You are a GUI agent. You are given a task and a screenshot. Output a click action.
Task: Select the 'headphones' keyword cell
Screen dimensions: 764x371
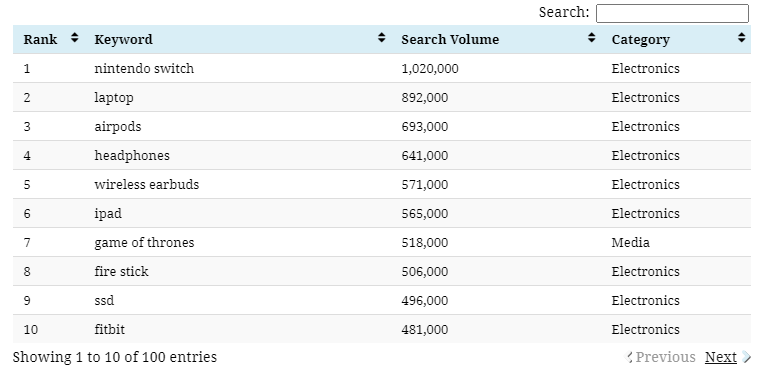[x=132, y=156]
